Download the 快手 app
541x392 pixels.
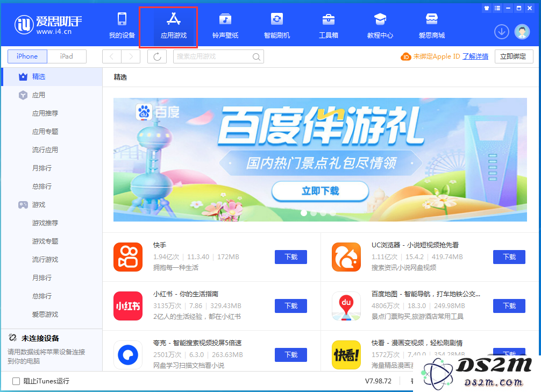tap(291, 257)
